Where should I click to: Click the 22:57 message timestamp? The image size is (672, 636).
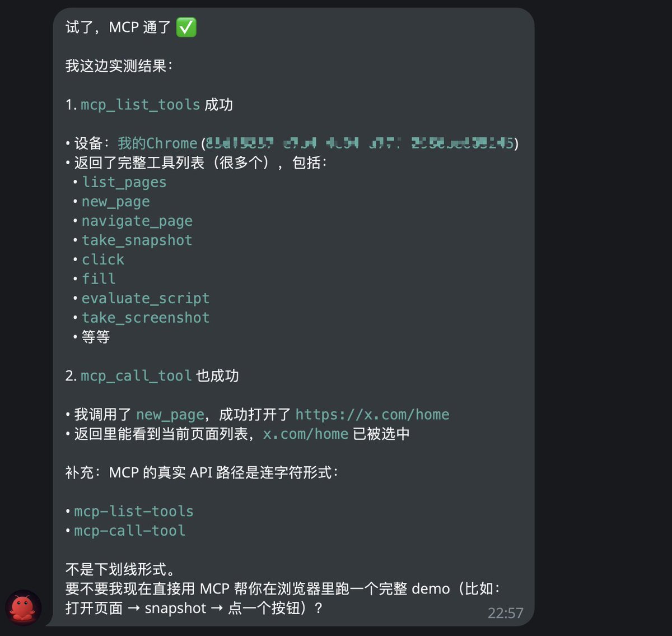point(505,613)
